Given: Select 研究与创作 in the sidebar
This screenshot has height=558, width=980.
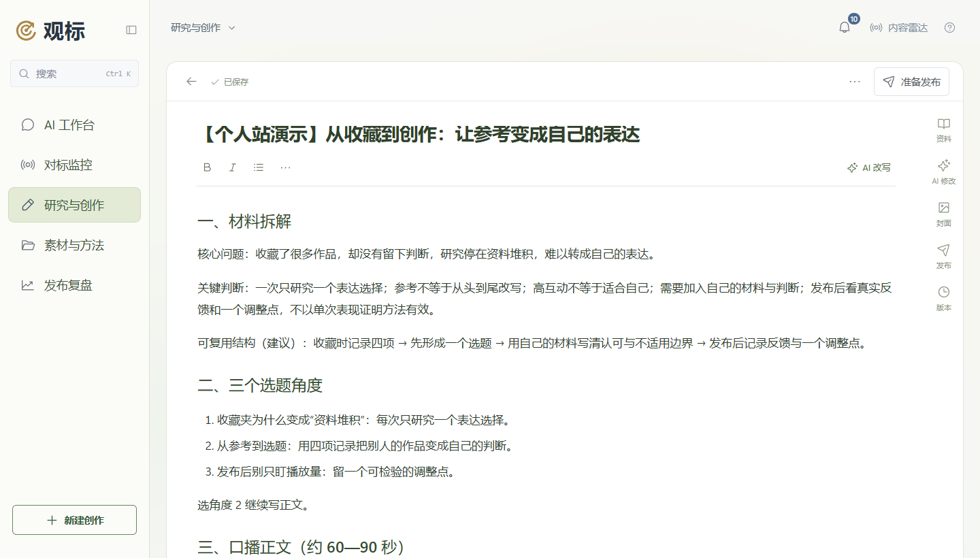Looking at the screenshot, I should click(x=74, y=205).
